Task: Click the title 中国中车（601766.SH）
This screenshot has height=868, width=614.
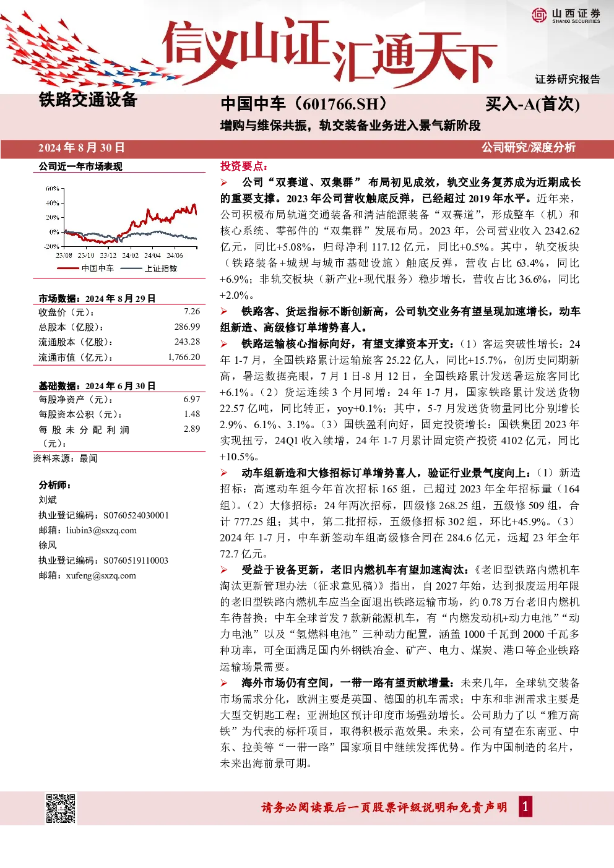Action: pos(305,103)
